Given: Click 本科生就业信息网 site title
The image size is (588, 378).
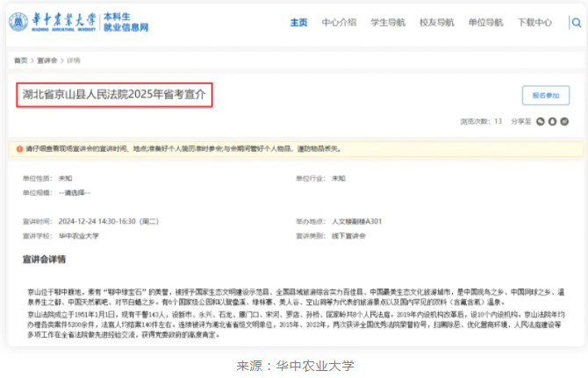Looking at the screenshot, I should pos(125,22).
